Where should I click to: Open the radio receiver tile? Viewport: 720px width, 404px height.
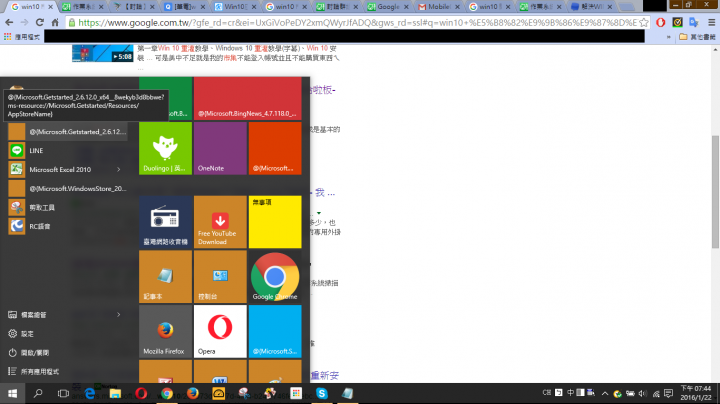tap(165, 222)
